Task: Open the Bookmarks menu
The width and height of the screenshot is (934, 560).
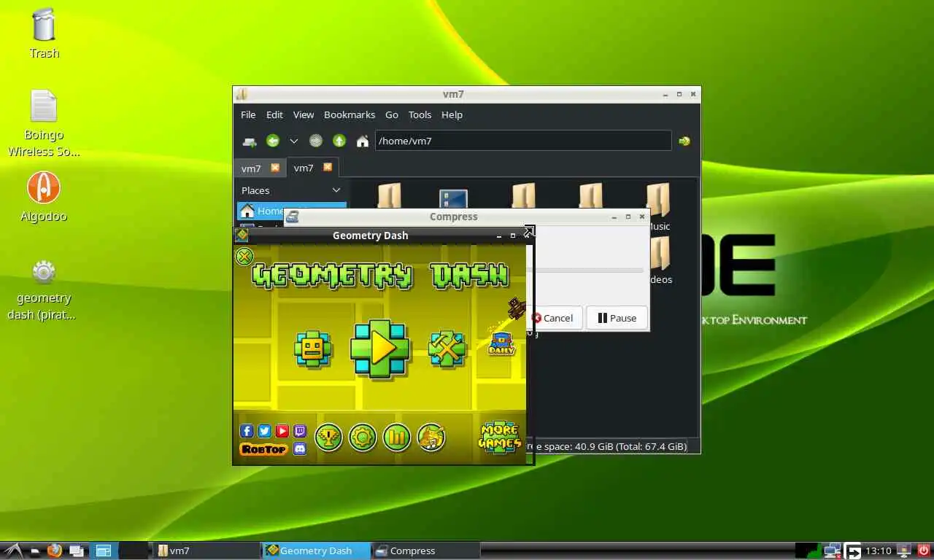Action: (350, 114)
